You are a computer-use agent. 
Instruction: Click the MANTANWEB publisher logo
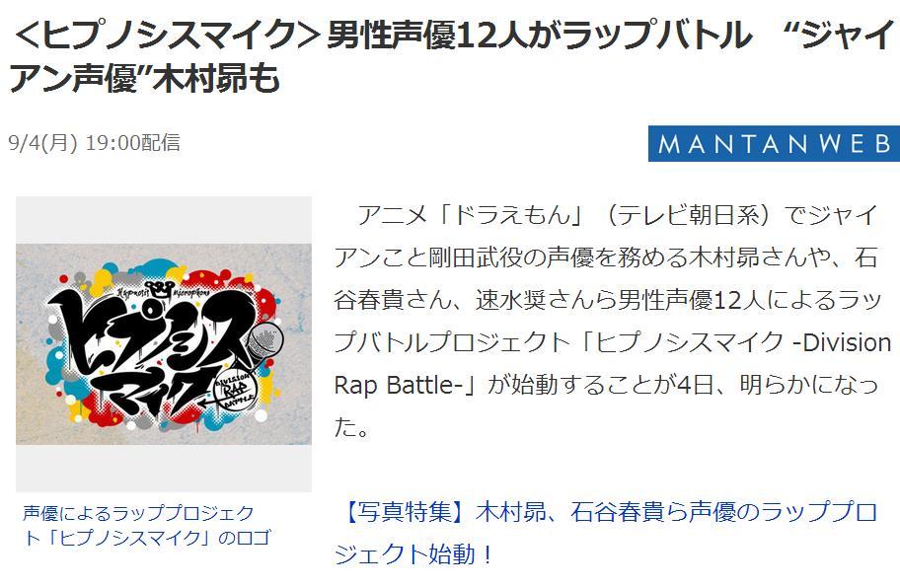(x=774, y=143)
